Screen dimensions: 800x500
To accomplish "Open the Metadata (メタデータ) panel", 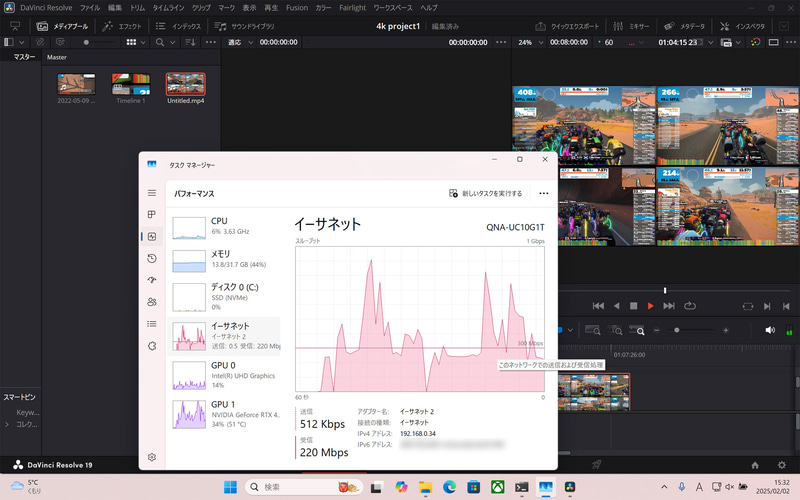I will (x=684, y=26).
